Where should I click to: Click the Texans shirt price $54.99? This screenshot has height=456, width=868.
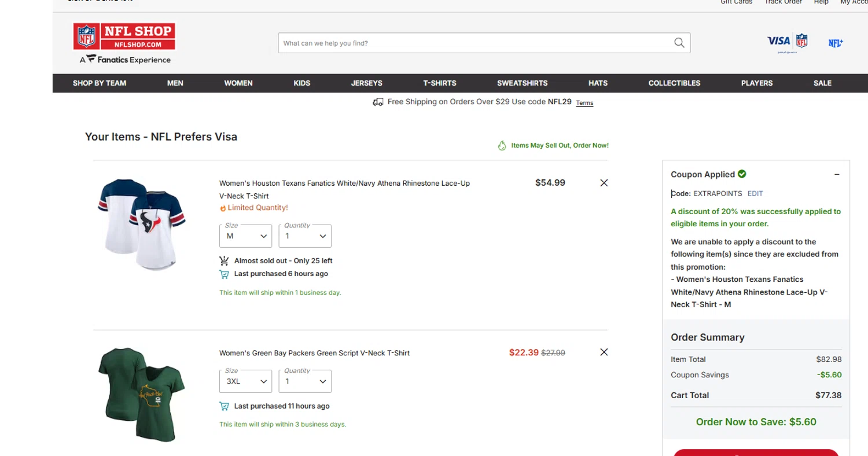[x=550, y=183]
